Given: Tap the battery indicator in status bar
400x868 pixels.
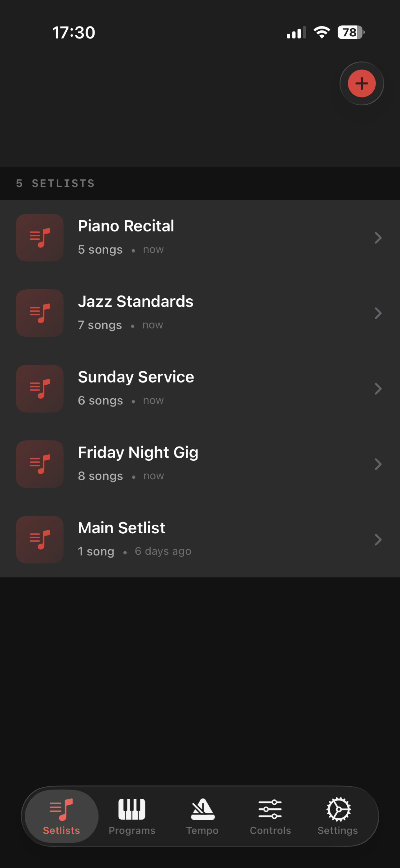Looking at the screenshot, I should (350, 32).
